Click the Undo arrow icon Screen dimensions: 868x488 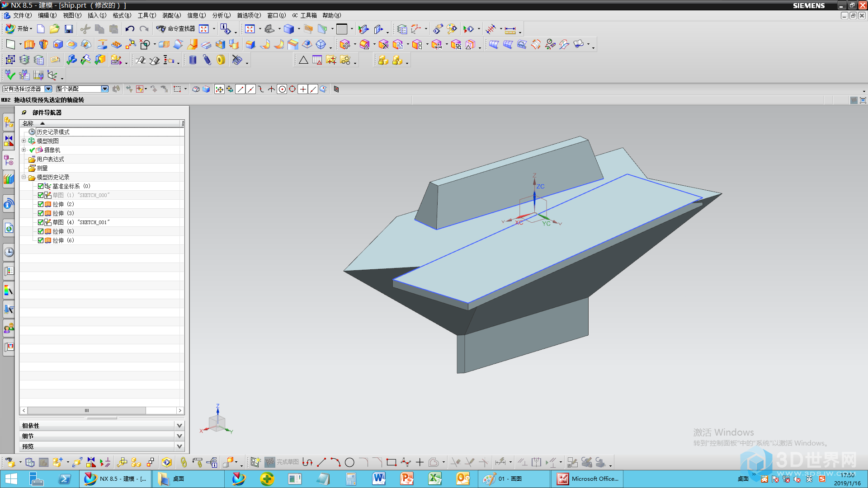click(130, 29)
